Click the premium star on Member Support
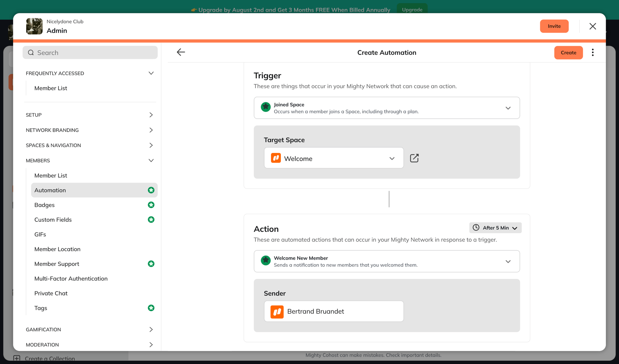Viewport: 619px width, 364px height. (151, 264)
